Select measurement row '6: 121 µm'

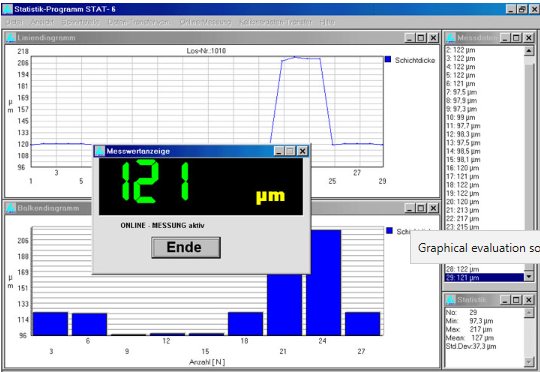(x=485, y=84)
